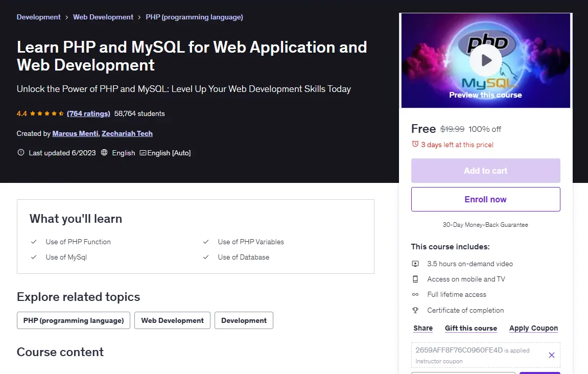Screen dimensions: 588x374
Task: Visit instructor Marcus Menti's profile
Action: 76,133
